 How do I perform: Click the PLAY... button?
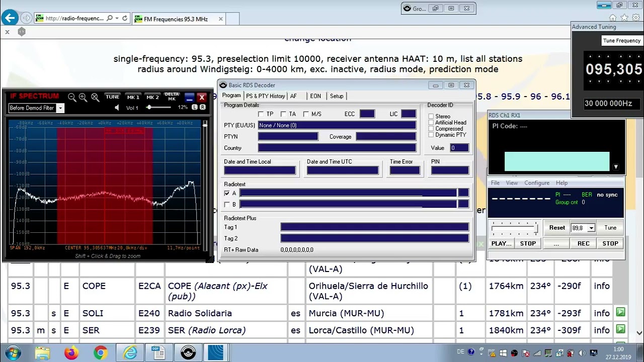[x=501, y=243]
